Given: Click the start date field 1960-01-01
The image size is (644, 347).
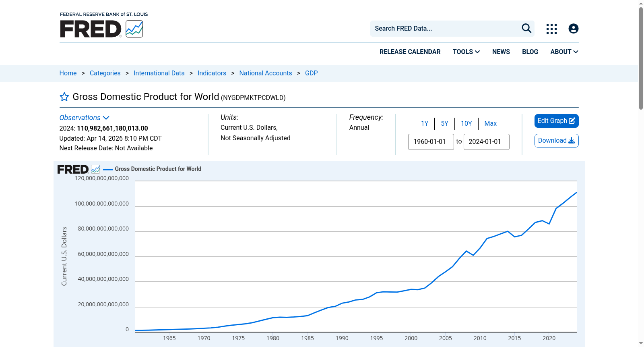Looking at the screenshot, I should (x=431, y=142).
